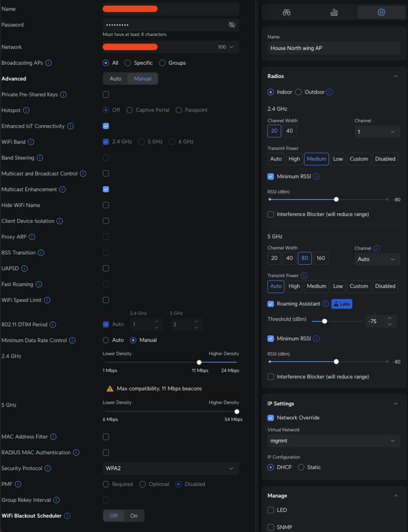Open the 2.4 GHz Channel dropdown
Screen dimensions: 408x532
click(x=377, y=132)
